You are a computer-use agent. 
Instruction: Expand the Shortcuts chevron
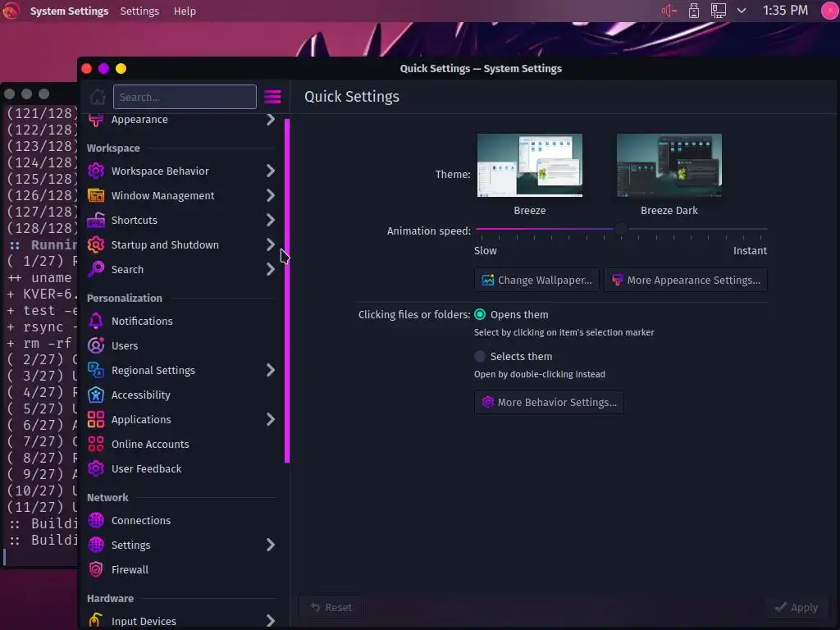271,220
